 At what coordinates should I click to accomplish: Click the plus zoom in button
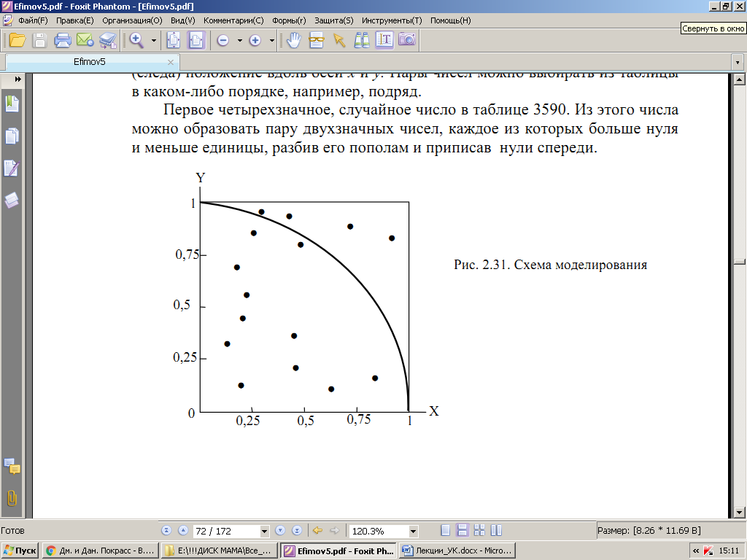[255, 41]
